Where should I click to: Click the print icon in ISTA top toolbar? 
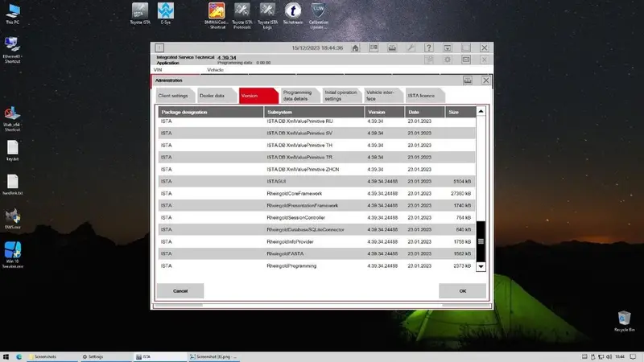392,48
